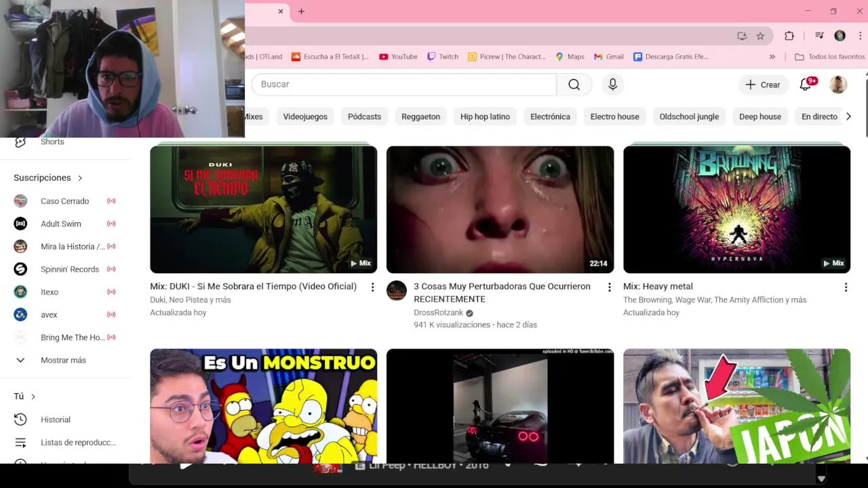Viewport: 868px width, 488px height.
Task: Click the magnifier search button
Action: [574, 84]
